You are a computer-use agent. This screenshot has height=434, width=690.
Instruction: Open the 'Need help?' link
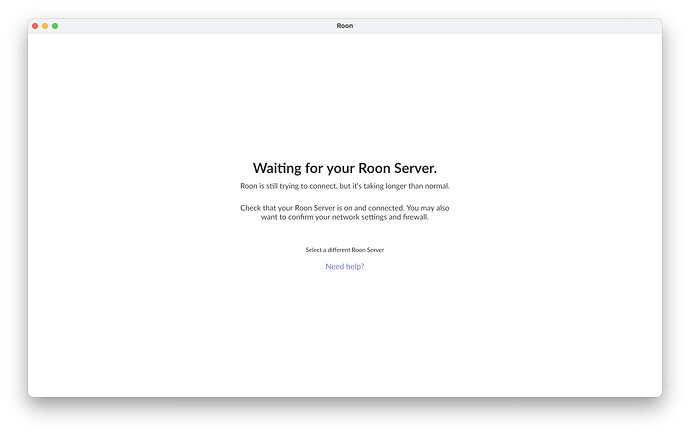(x=345, y=266)
